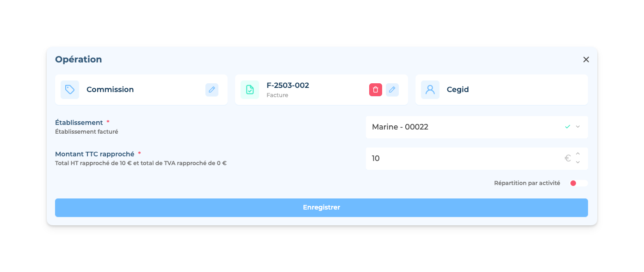Open the Marine - 00022 combo box
The height and width of the screenshot is (272, 644).
[x=477, y=127]
